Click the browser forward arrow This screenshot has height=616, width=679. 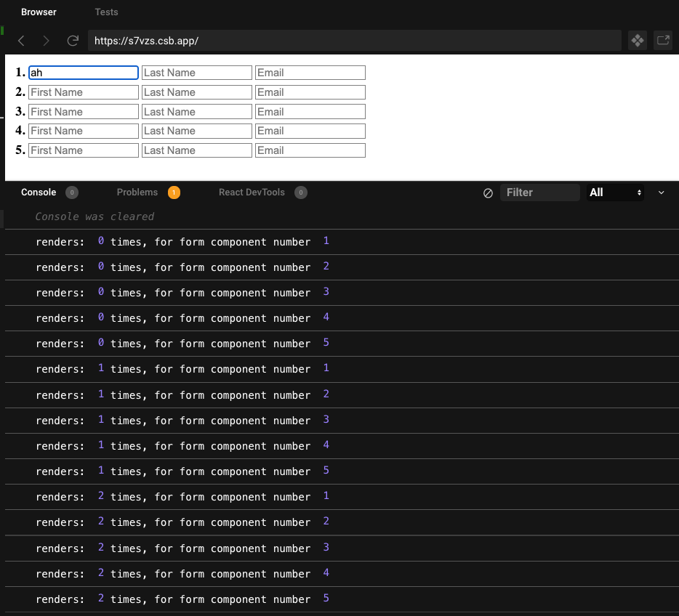tap(47, 41)
